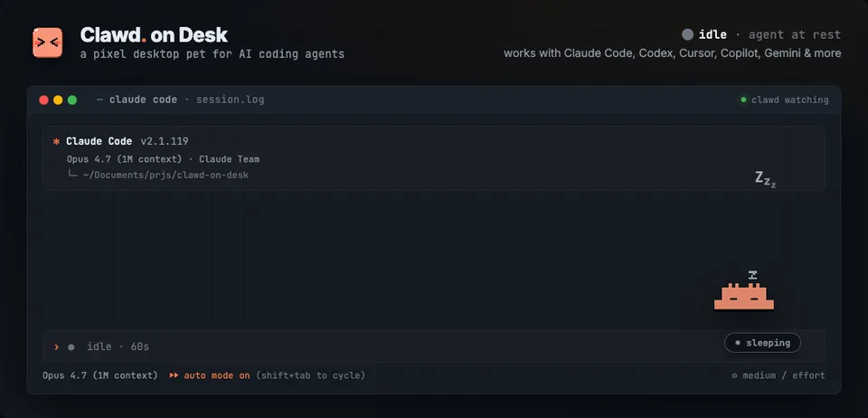This screenshot has height=418, width=868.
Task: Click the Clawd on Desk title
Action: pyautogui.click(x=154, y=35)
